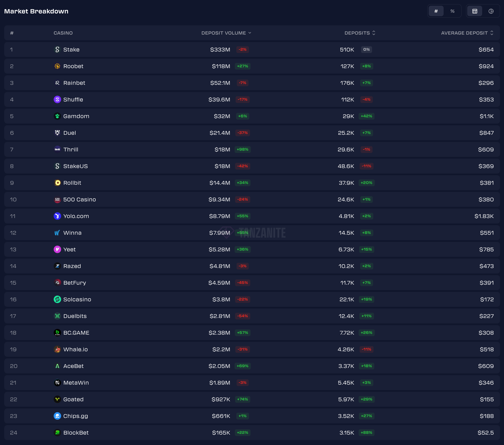Click the Shuffle purple logo icon
The width and height of the screenshot is (504, 445).
[57, 99]
